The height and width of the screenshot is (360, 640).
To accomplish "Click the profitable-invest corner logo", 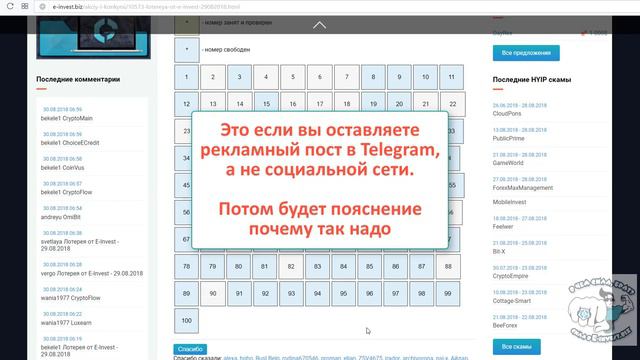I will point(602,310).
